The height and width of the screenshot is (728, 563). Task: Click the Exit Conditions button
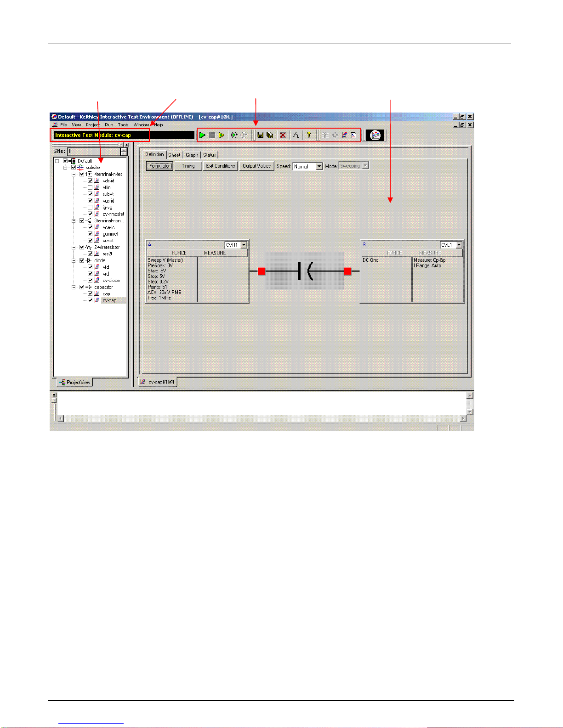point(221,166)
